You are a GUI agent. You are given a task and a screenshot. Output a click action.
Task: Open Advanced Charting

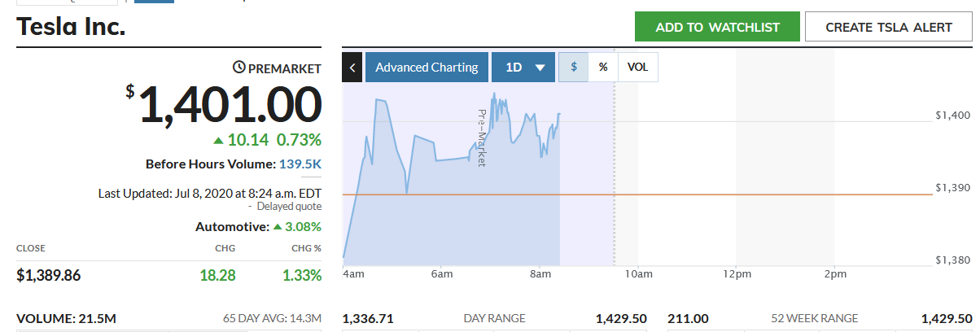[427, 68]
